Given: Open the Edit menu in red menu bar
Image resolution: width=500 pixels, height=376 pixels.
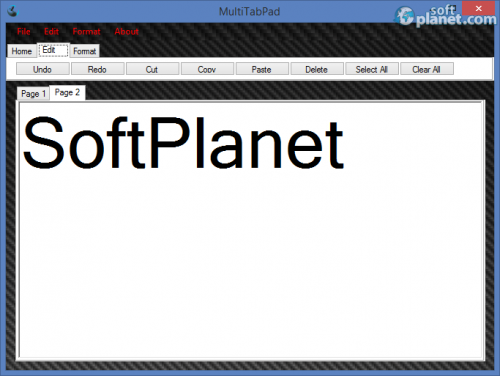Looking at the screenshot, I should (x=51, y=32).
